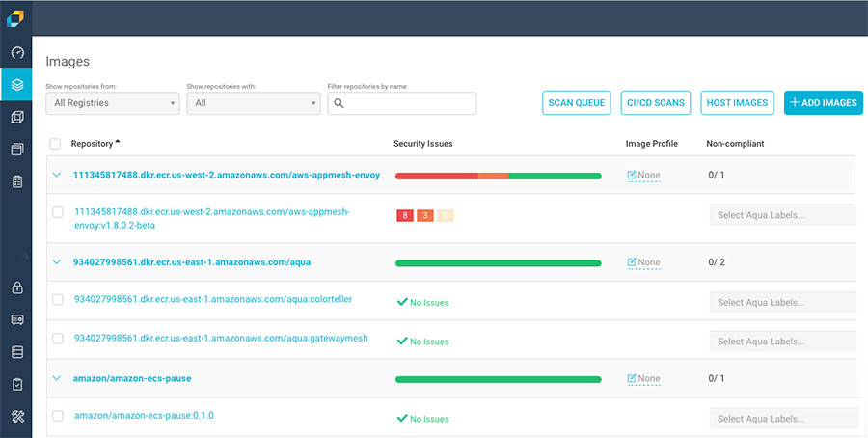Collapse the amazon/amazon-ecs-pause repository row

click(56, 379)
